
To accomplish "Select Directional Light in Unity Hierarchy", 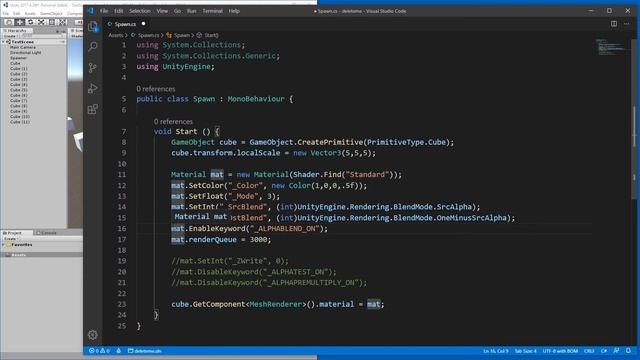I will pos(26,53).
